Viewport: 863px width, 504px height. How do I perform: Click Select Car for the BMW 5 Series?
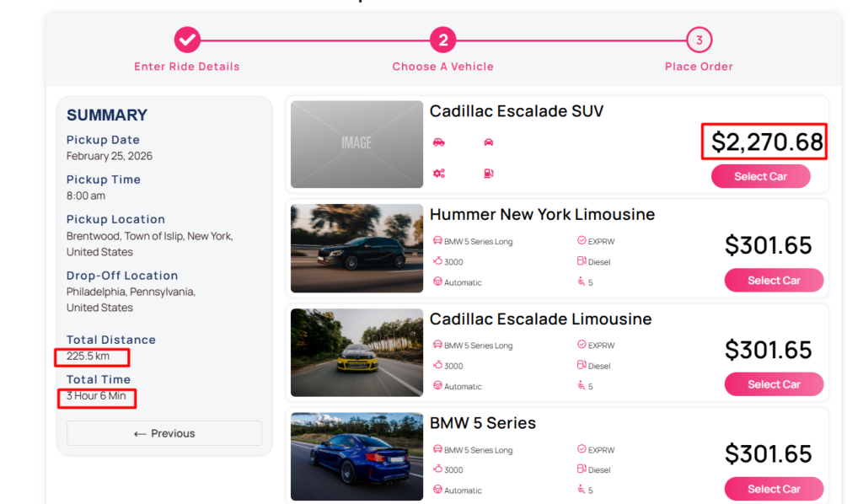(774, 488)
